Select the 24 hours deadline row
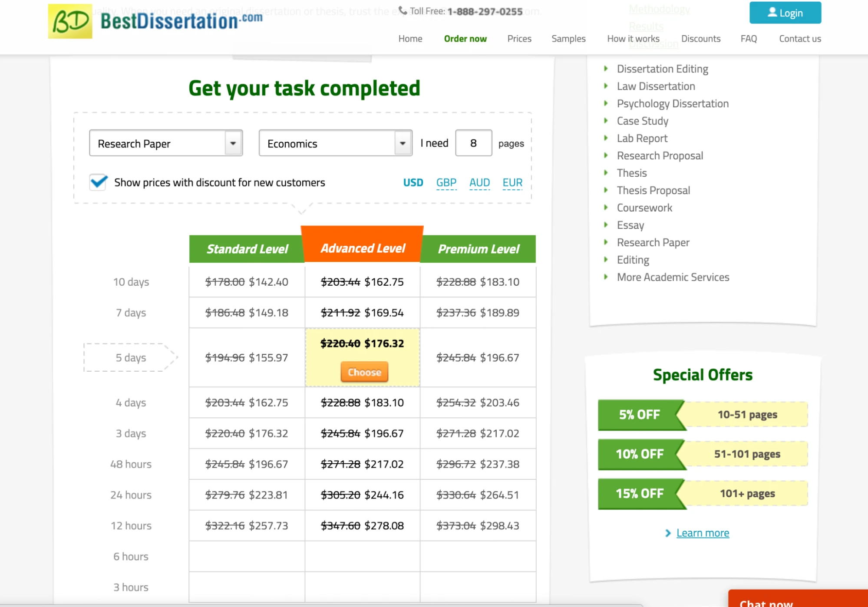868x607 pixels. coord(131,495)
